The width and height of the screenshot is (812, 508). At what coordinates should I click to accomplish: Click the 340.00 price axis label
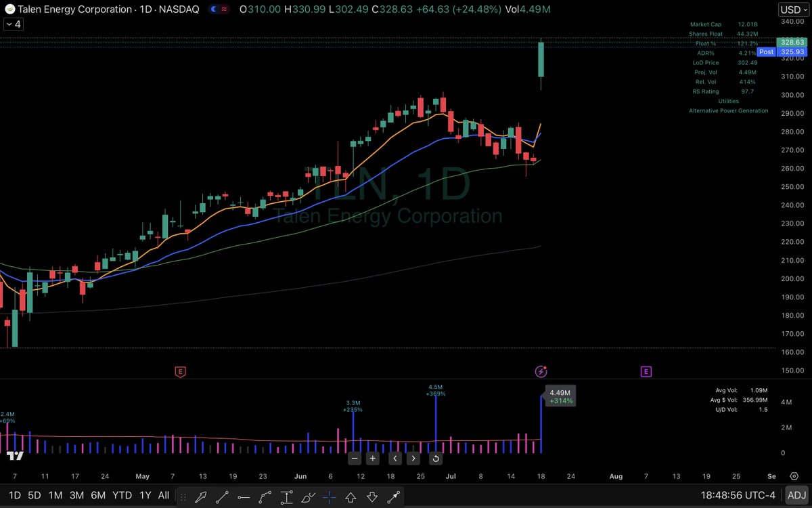[792, 22]
